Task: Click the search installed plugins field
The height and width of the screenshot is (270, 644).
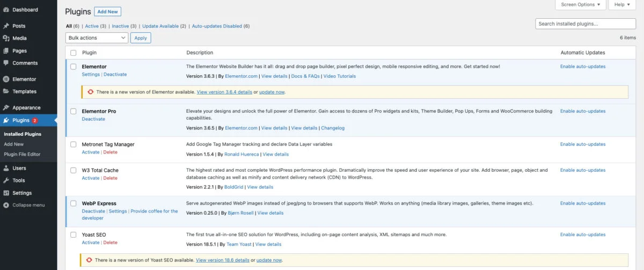Action: pyautogui.click(x=586, y=24)
